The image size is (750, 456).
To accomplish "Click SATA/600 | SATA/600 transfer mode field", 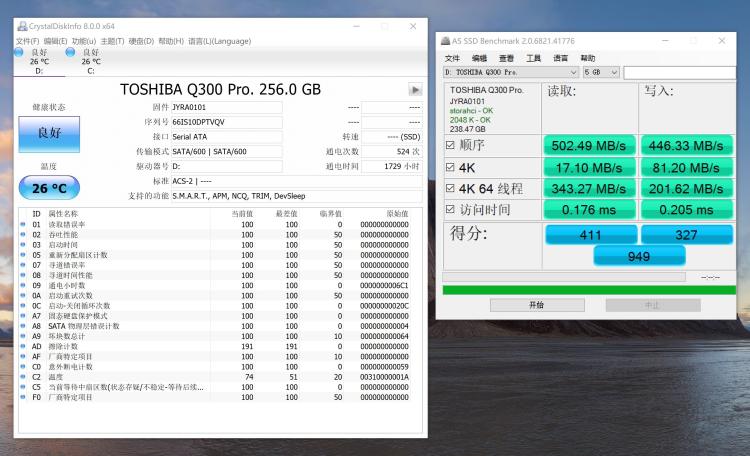I will click(x=227, y=151).
